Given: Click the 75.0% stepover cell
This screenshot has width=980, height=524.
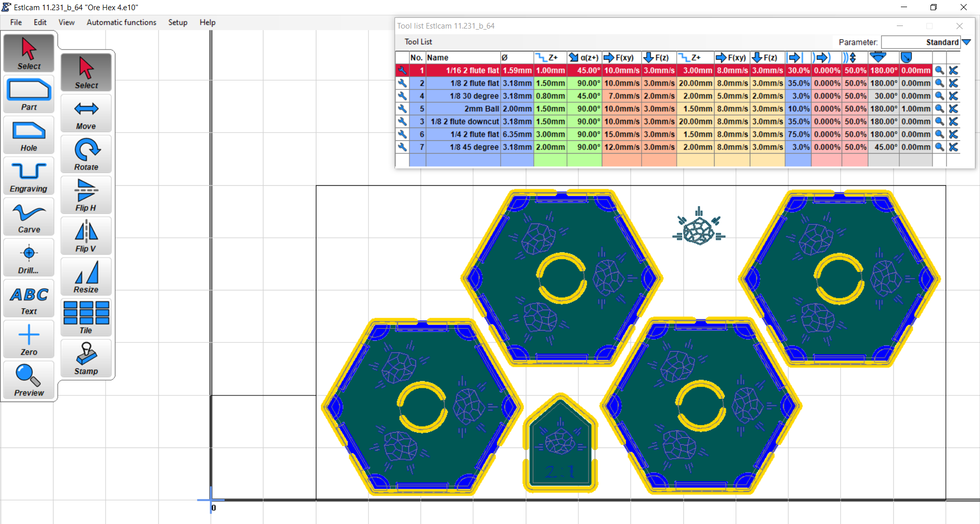Looking at the screenshot, I should [798, 134].
